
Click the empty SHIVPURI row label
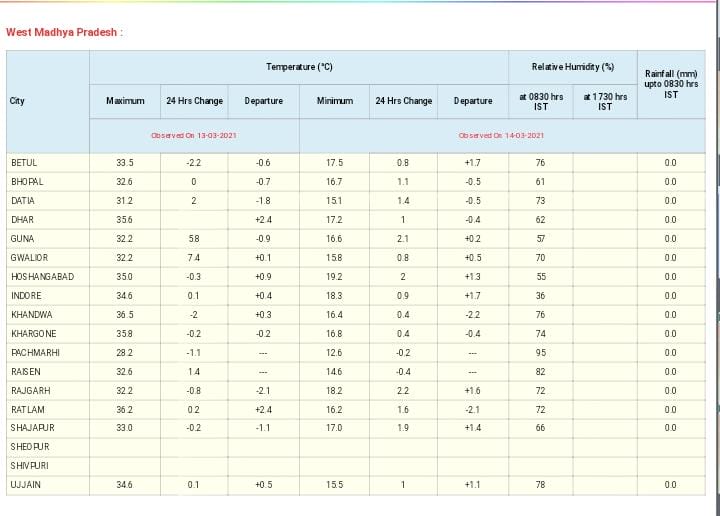[x=28, y=466]
